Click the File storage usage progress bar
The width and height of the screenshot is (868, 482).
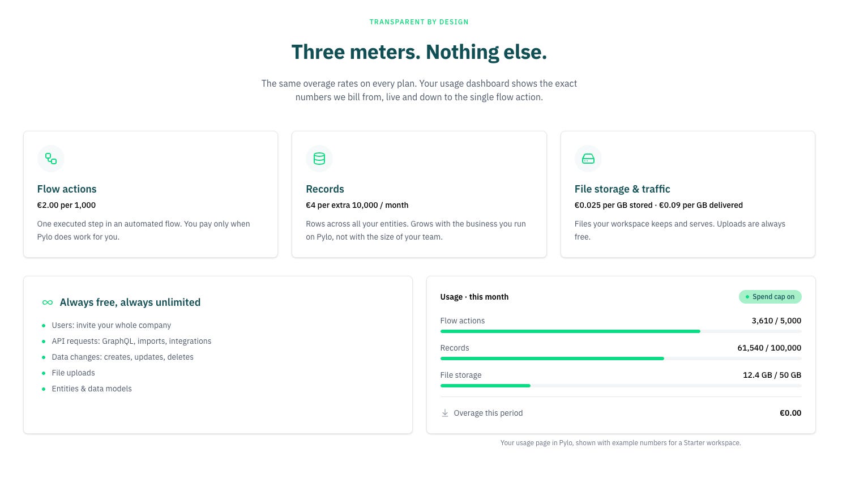point(621,386)
